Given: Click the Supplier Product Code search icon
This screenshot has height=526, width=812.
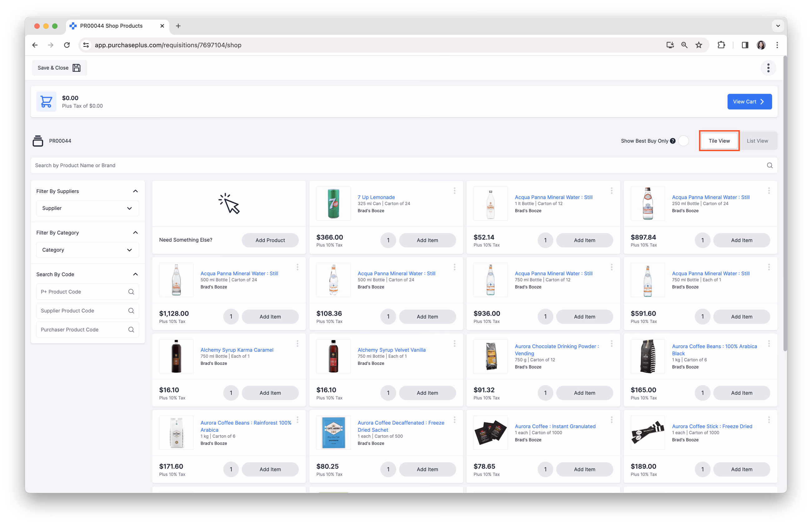Looking at the screenshot, I should point(131,311).
